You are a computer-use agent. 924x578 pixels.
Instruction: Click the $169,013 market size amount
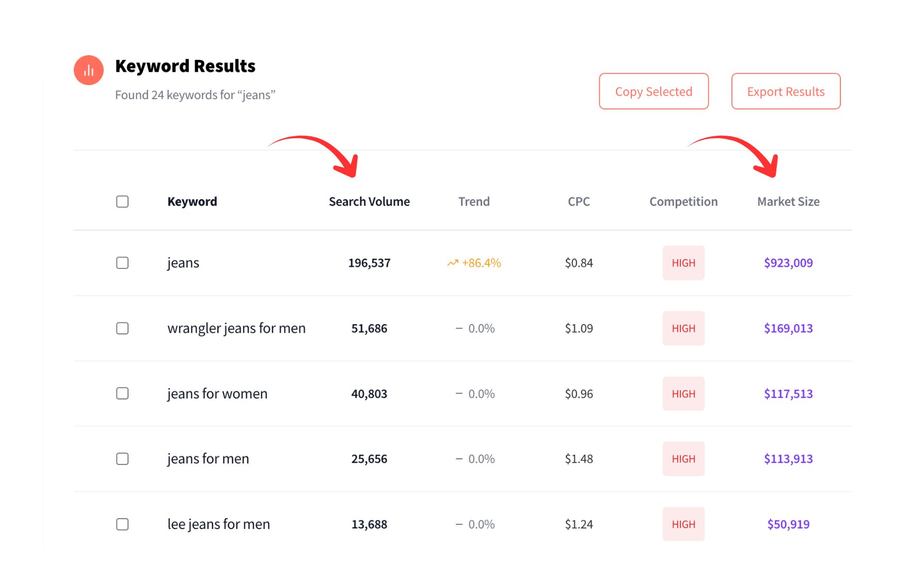788,329
